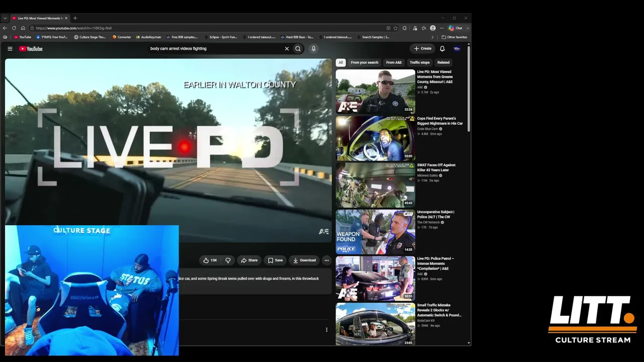Open the Create menu button
Image resolution: width=644 pixels, height=362 pixels.
tap(423, 49)
